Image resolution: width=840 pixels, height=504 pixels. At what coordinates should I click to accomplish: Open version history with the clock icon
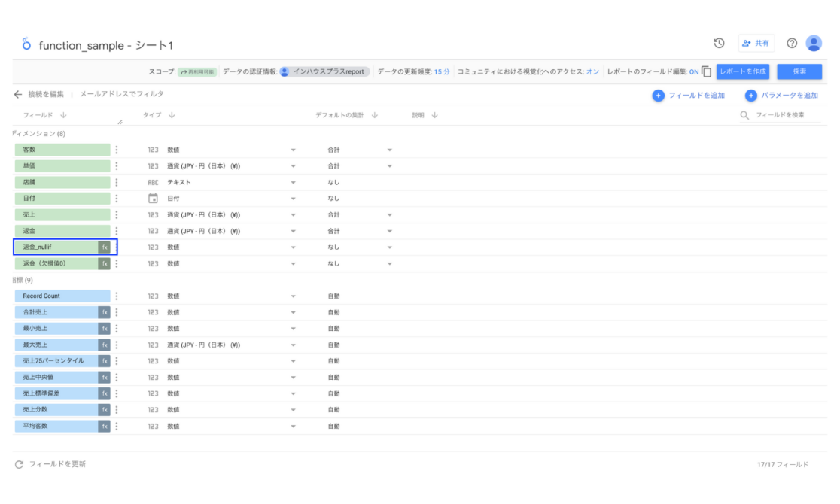click(719, 44)
